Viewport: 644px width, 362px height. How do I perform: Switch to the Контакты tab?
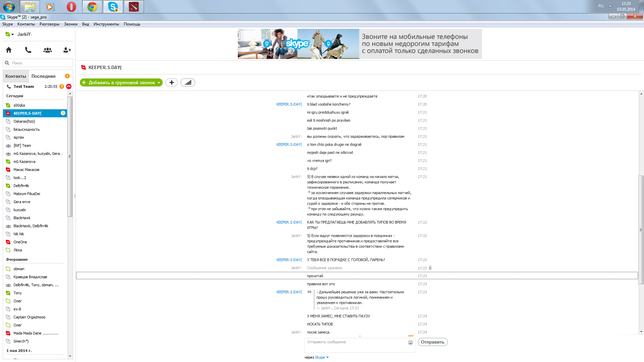pos(16,76)
